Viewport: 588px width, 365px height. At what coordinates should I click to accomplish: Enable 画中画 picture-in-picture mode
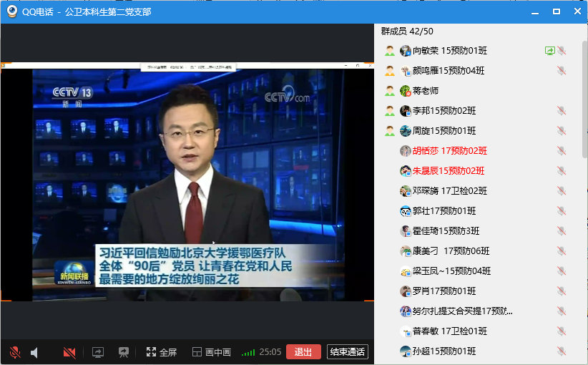tap(211, 352)
